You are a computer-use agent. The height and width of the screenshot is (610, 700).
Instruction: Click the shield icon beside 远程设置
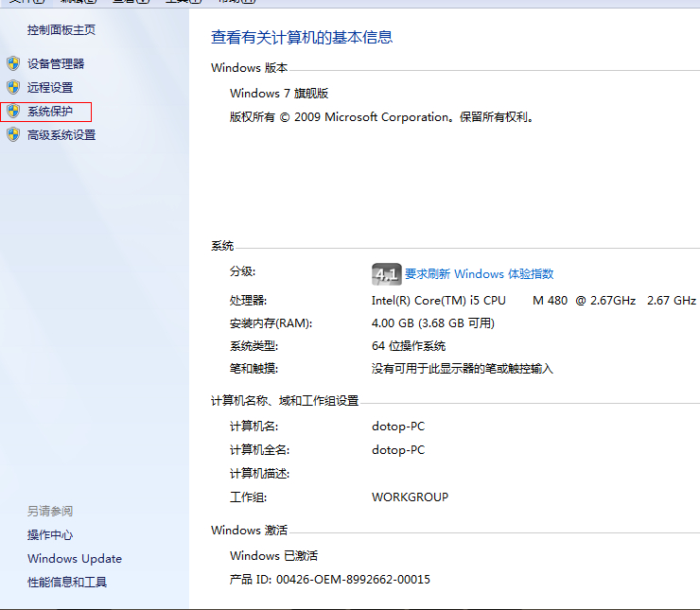tap(13, 87)
